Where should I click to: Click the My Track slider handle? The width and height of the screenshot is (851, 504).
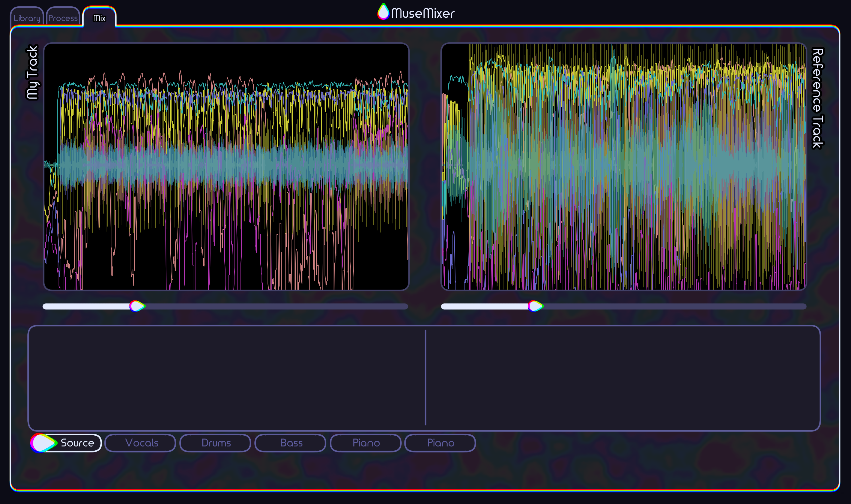(137, 306)
